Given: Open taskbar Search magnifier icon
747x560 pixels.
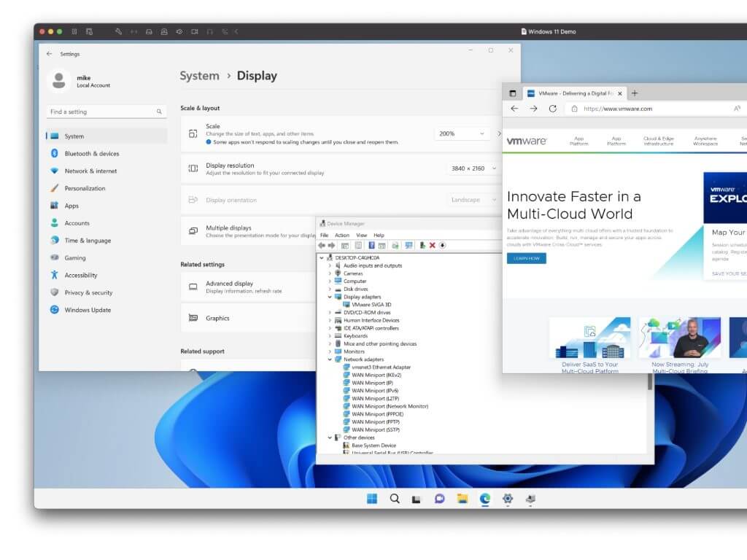Looking at the screenshot, I should 395,499.
